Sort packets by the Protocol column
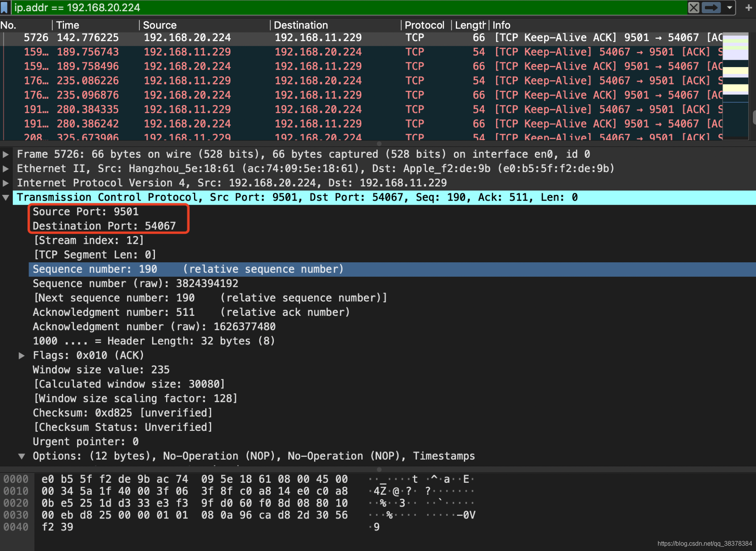The image size is (756, 551). 424,25
